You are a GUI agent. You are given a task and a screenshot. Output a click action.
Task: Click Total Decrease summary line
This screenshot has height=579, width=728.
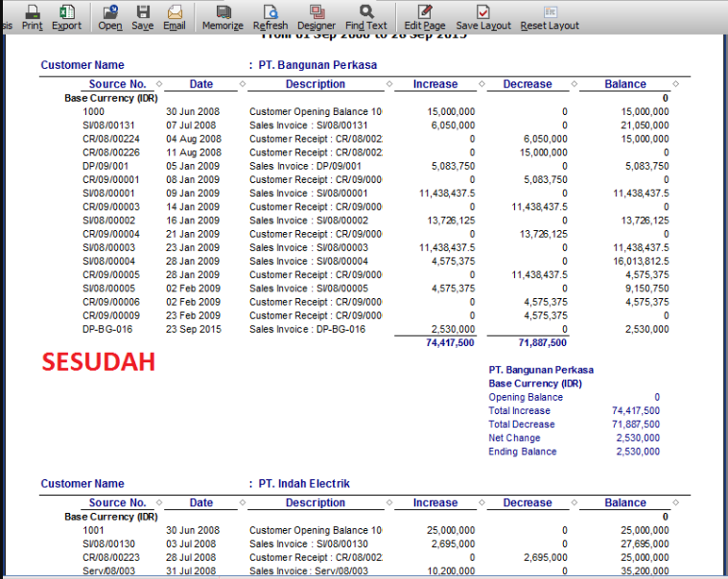(574, 424)
